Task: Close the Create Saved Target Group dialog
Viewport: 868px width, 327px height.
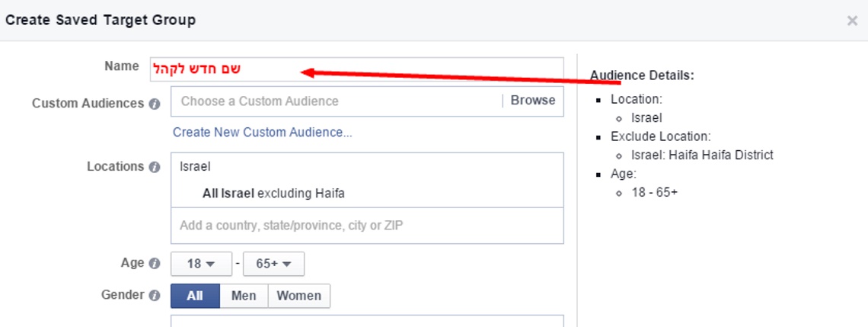Action: pyautogui.click(x=852, y=21)
